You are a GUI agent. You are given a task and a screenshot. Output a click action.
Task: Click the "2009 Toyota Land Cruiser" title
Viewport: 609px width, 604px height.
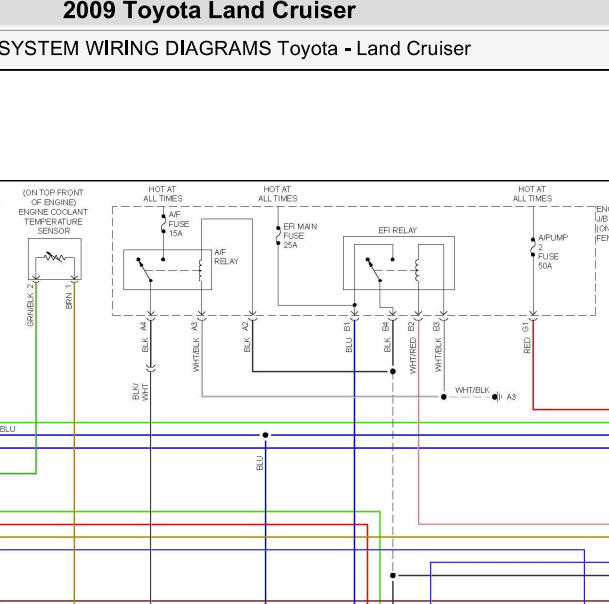[209, 10]
